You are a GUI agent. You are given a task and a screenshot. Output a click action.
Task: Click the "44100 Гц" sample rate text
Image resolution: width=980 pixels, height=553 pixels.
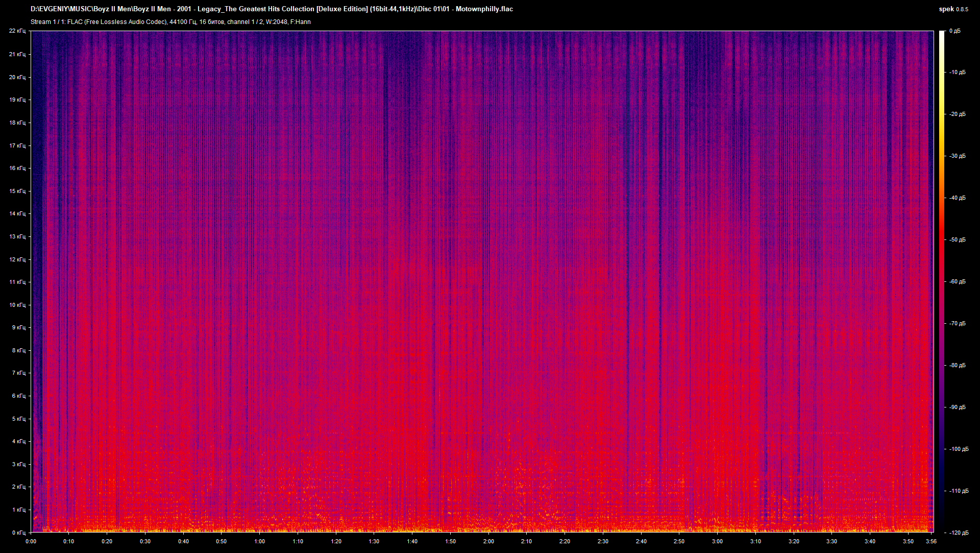tap(182, 22)
